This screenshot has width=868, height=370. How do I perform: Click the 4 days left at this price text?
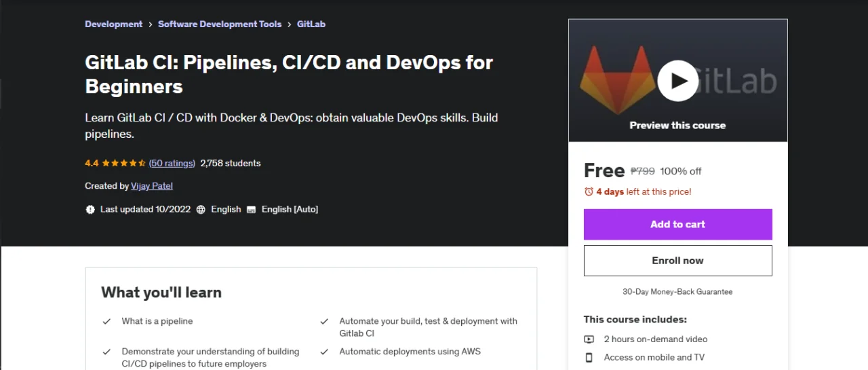click(x=644, y=192)
